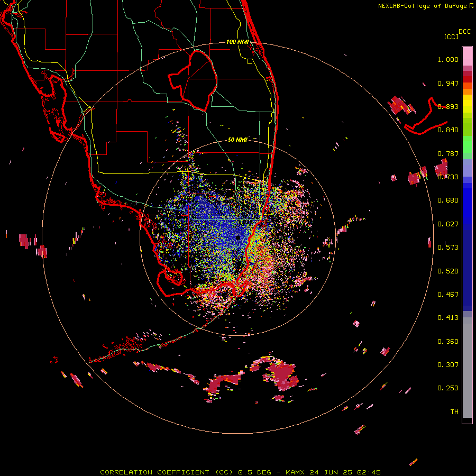This screenshot has height=476, width=476.
Task: Select the 0.680 scale value
Action: coord(448,200)
